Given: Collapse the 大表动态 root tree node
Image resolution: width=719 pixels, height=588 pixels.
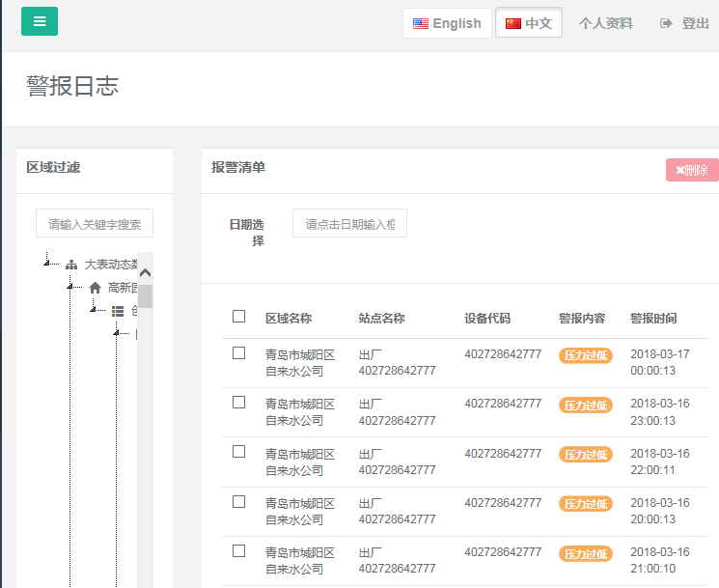Looking at the screenshot, I should point(46,263).
